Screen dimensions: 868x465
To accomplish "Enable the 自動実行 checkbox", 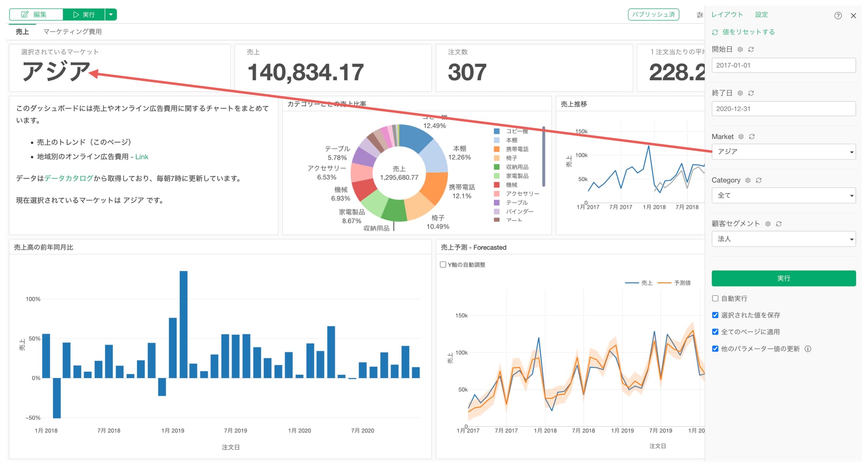I will point(715,298).
